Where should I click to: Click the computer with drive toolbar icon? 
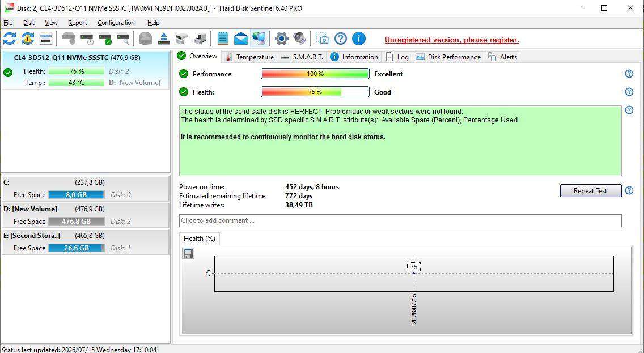coord(200,39)
